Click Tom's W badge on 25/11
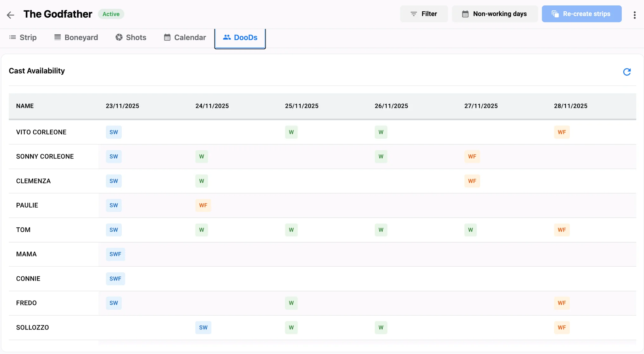This screenshot has height=354, width=644. coord(291,230)
